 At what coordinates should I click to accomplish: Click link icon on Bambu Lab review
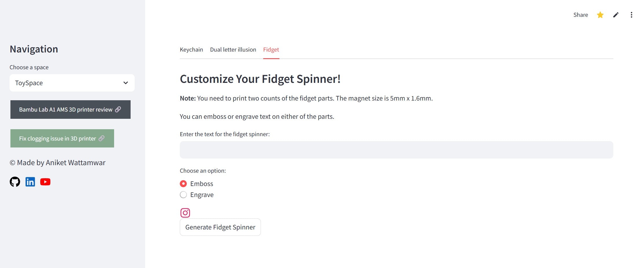coord(118,109)
